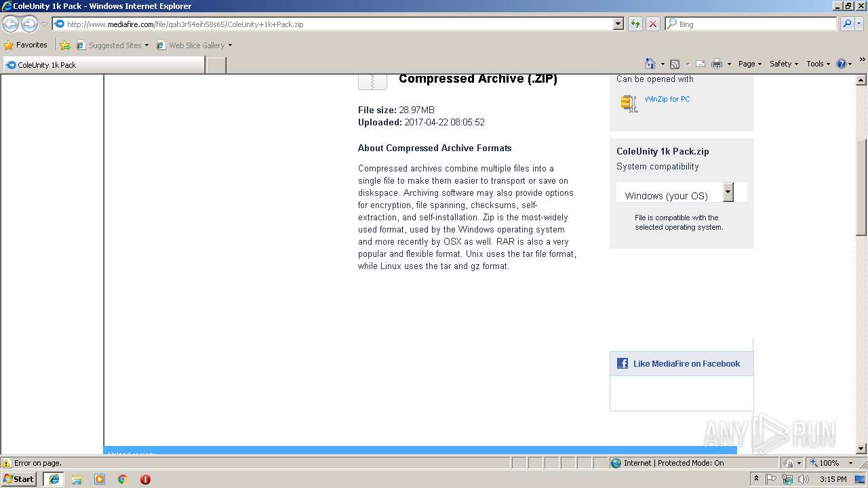This screenshot has width=868, height=488.
Task: Click the scrollbar up arrow
Action: tap(861, 80)
